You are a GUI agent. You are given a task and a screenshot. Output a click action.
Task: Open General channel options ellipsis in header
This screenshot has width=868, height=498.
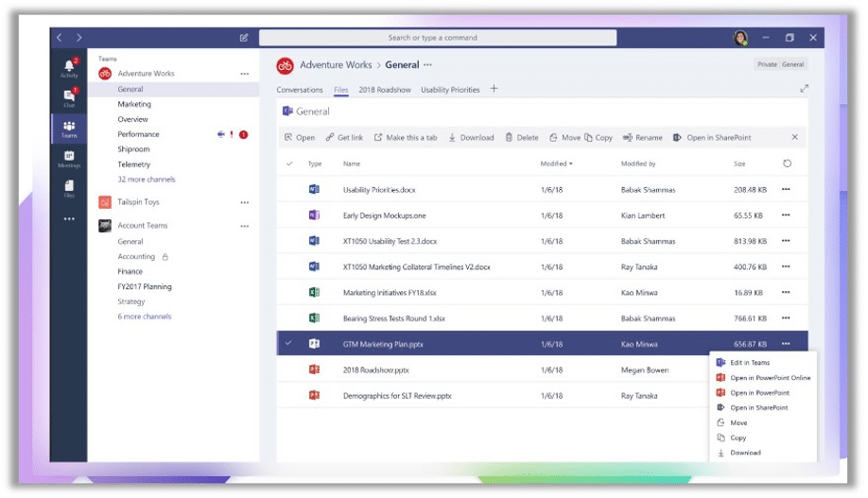pyautogui.click(x=428, y=65)
